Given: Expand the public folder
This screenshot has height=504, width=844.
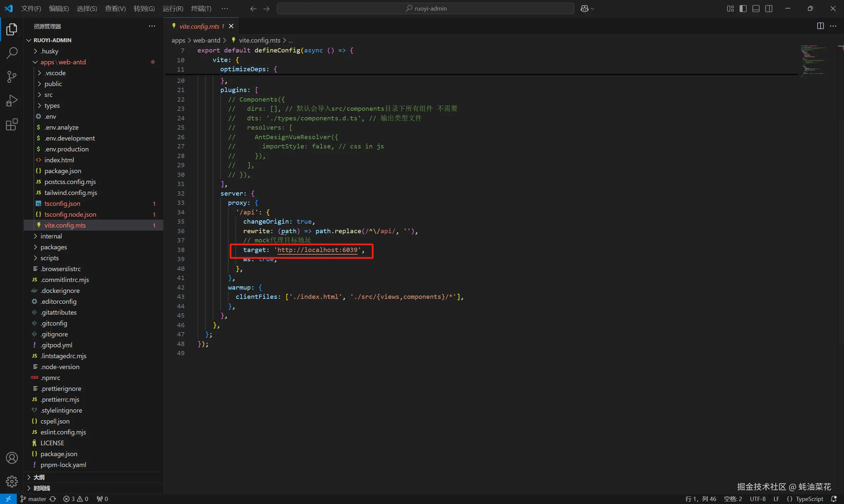Looking at the screenshot, I should click(93, 84).
